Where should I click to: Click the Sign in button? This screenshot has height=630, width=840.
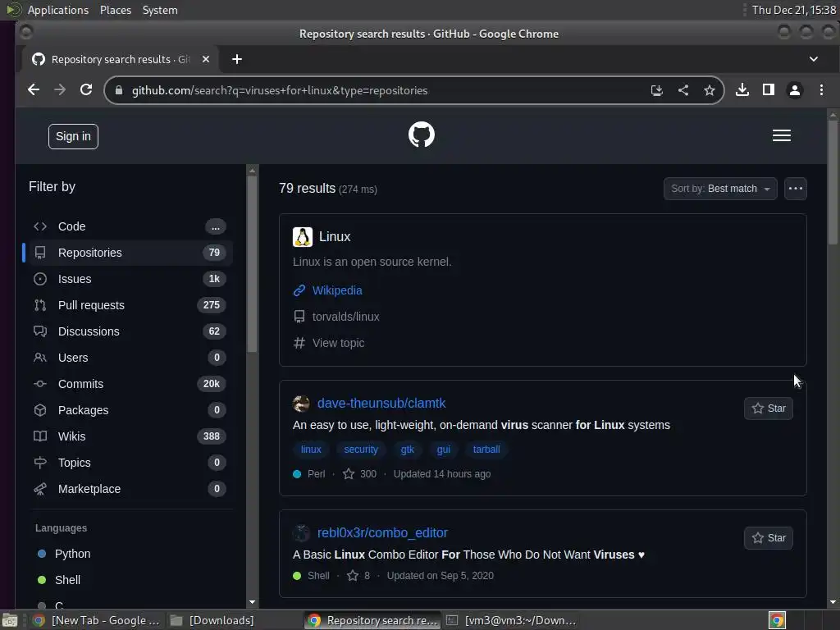point(73,137)
